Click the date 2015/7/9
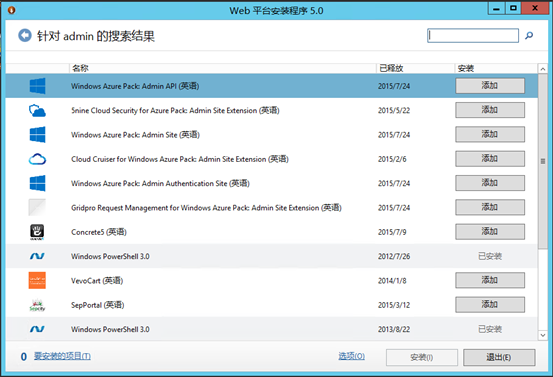This screenshot has width=553, height=377. pos(392,232)
